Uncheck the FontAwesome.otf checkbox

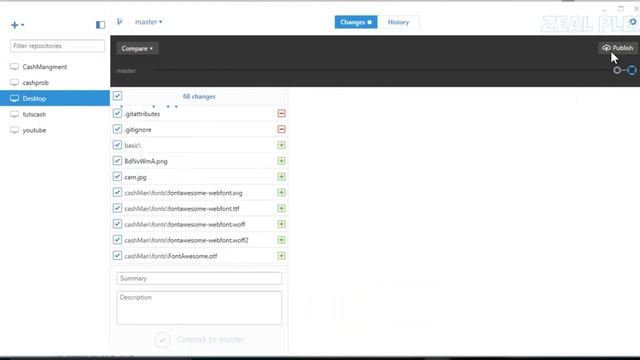118,256
